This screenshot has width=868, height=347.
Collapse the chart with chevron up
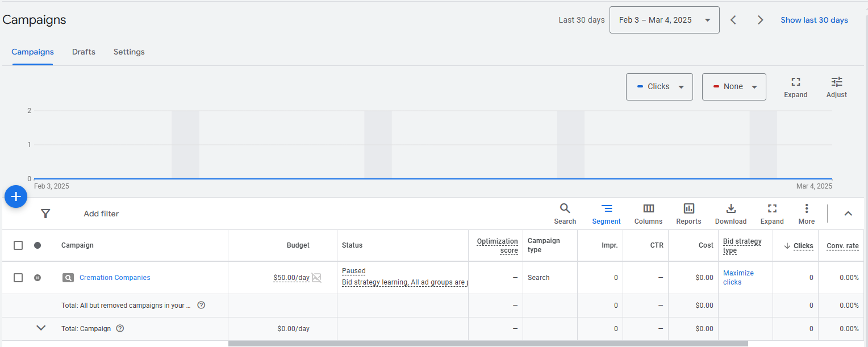coord(848,214)
